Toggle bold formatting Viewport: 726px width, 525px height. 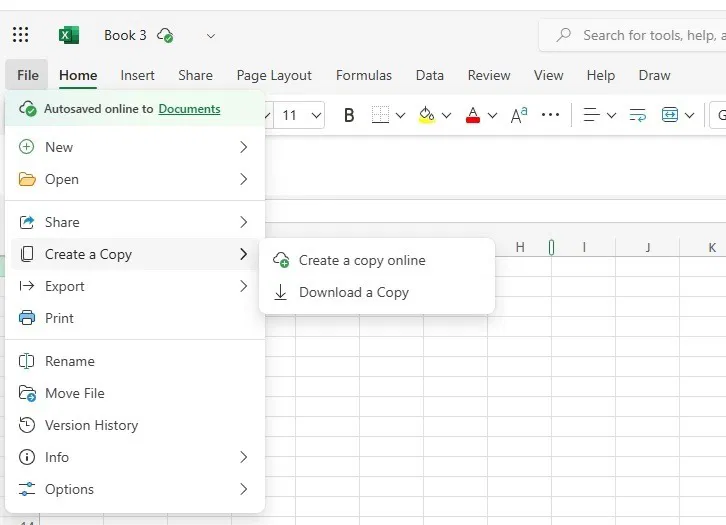pos(349,115)
